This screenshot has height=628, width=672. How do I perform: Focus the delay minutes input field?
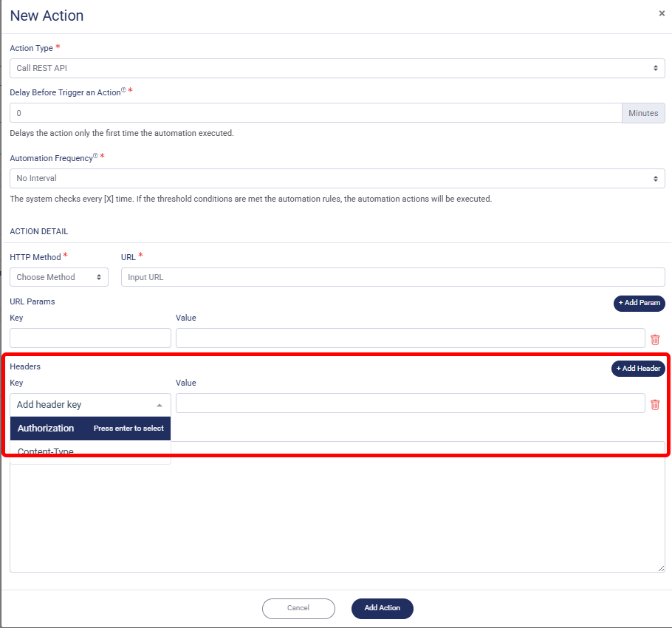click(x=315, y=113)
